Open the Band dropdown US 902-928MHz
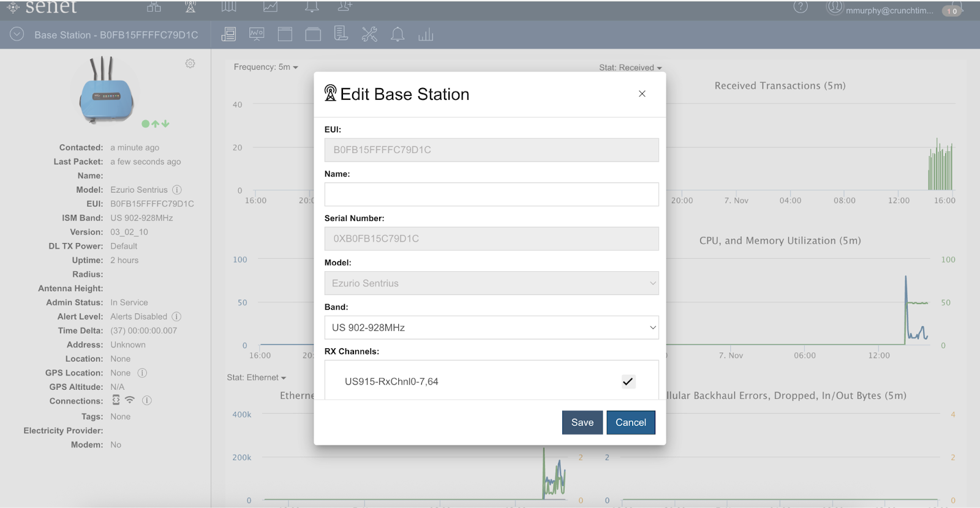Viewport: 980px width, 508px height. pos(491,327)
